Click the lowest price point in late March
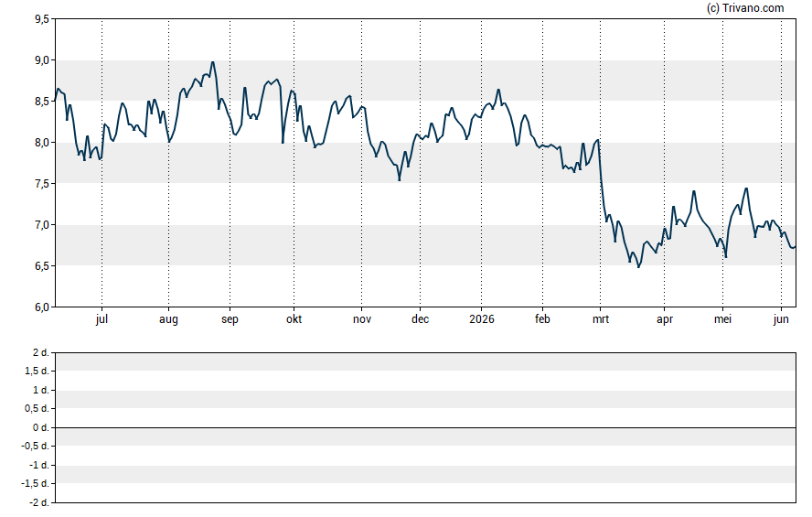 pyautogui.click(x=638, y=267)
